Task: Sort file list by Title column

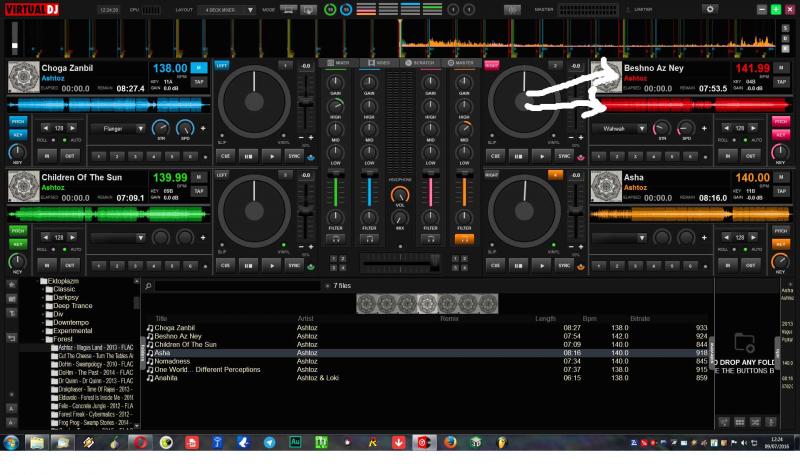Action: tap(161, 318)
